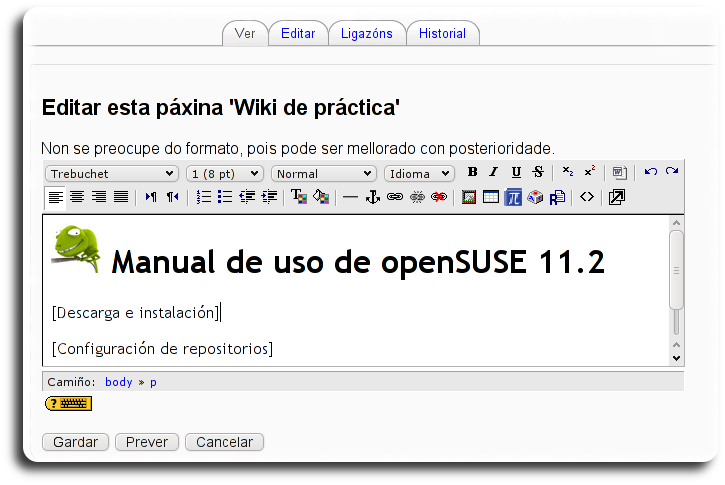Click the '[Descarga e instalación]' line
This screenshot has height=485, width=725.
coord(136,313)
